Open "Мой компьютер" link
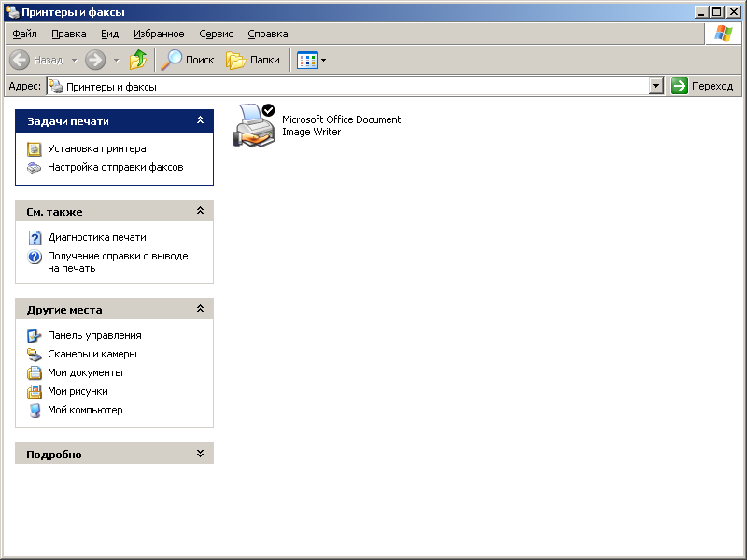Image resolution: width=747 pixels, height=560 pixels. [x=85, y=410]
